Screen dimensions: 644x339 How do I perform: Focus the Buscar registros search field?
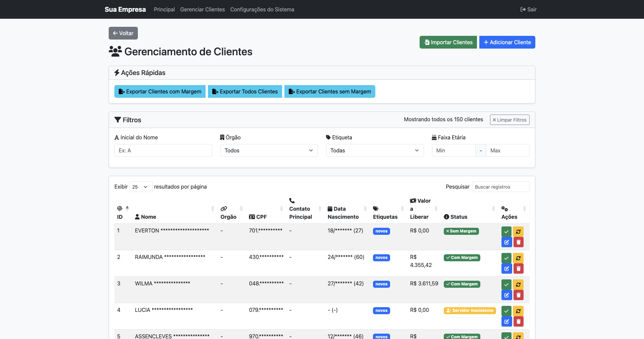click(x=500, y=187)
